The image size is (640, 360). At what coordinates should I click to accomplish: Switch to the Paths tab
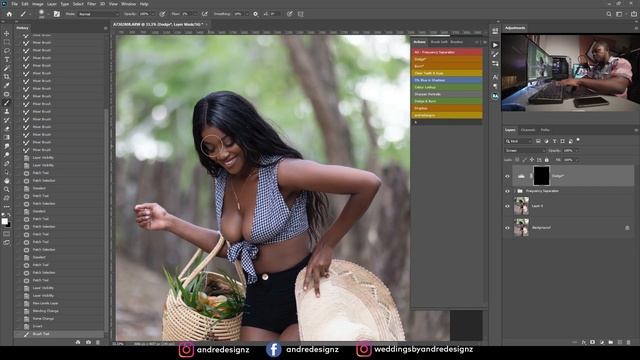(x=545, y=130)
